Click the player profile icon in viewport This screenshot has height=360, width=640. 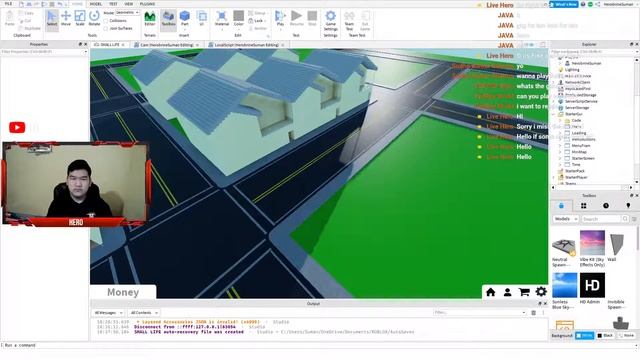(507, 292)
